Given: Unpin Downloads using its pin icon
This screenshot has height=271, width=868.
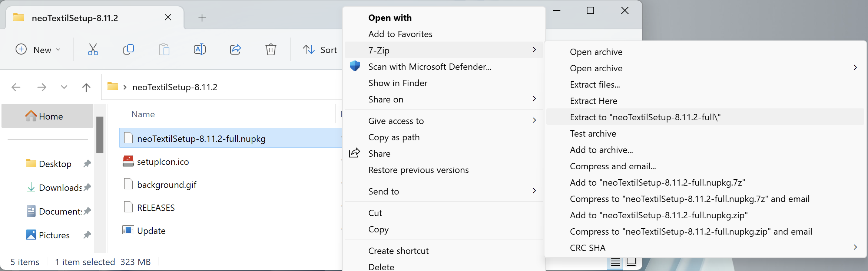Looking at the screenshot, I should [87, 187].
